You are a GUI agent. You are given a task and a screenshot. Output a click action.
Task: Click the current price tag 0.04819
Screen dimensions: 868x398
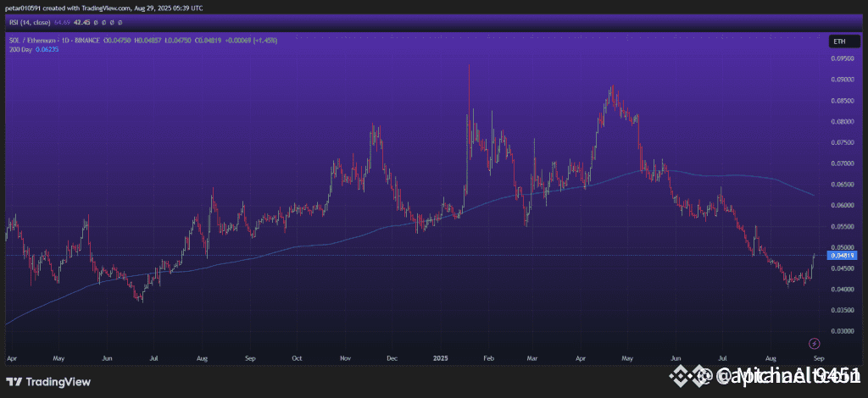tap(842, 256)
